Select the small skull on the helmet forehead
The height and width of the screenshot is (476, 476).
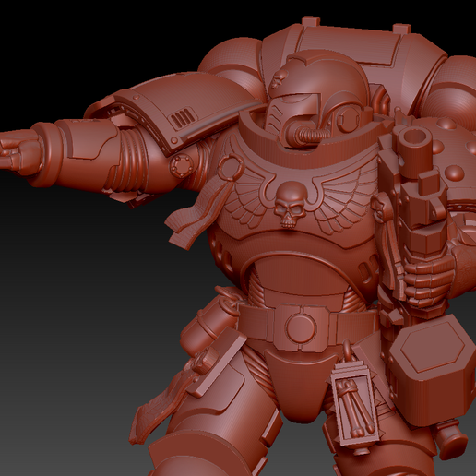click(279, 78)
